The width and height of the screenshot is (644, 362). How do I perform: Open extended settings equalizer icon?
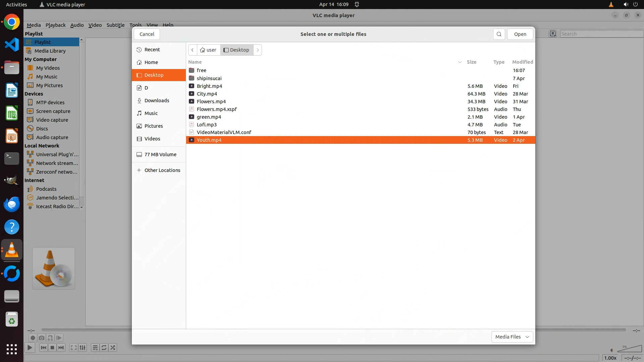pyautogui.click(x=83, y=348)
